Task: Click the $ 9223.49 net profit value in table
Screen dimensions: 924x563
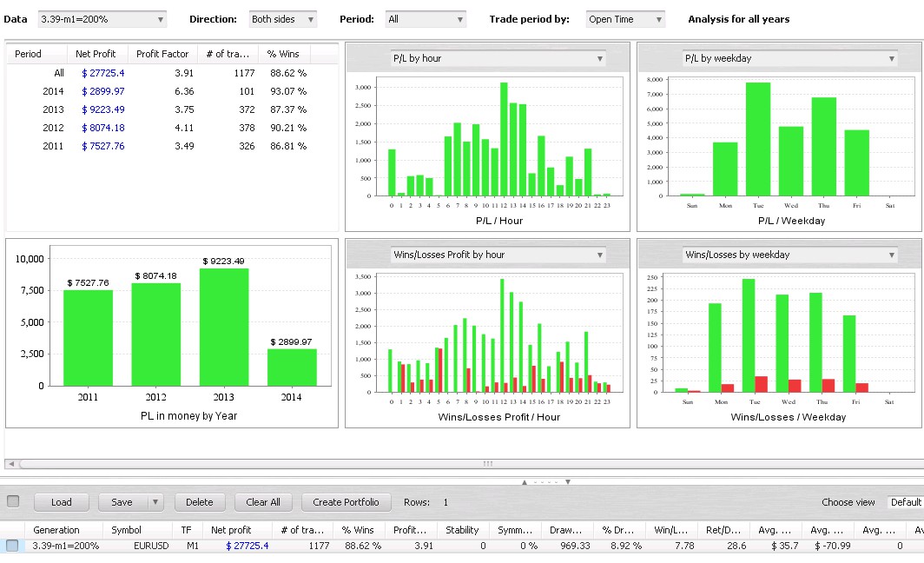Action: pos(103,109)
